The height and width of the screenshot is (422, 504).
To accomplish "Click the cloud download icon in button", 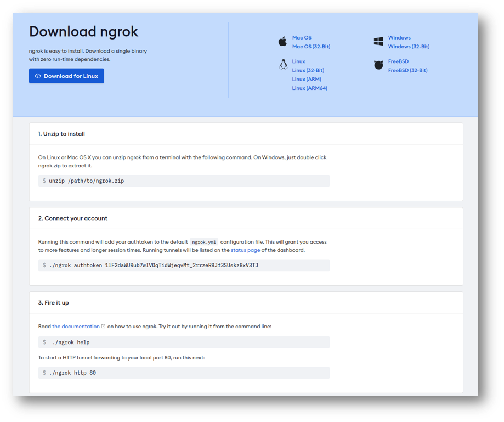I will (38, 76).
